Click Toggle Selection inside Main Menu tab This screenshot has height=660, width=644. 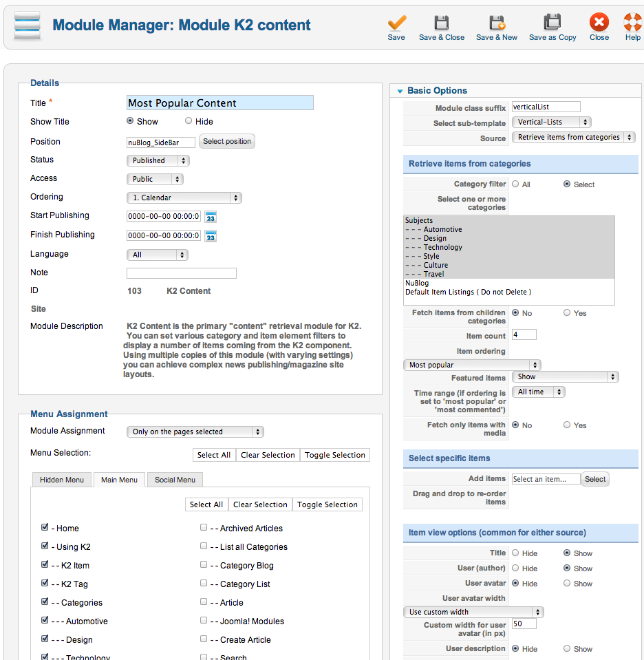[328, 504]
